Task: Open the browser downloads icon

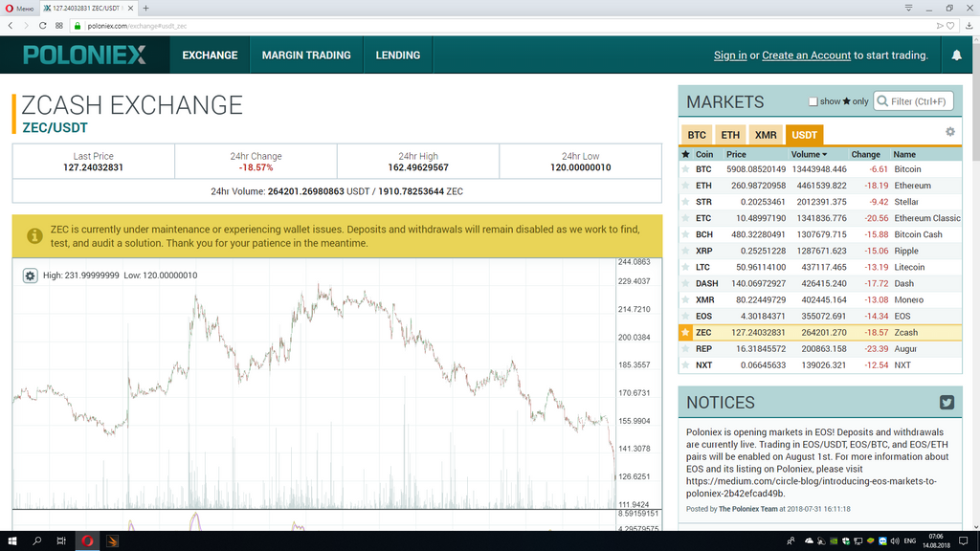Action: (969, 26)
